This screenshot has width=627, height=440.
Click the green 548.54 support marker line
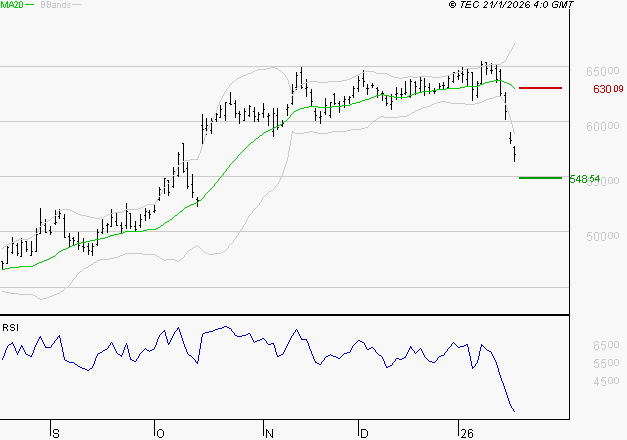click(x=540, y=178)
